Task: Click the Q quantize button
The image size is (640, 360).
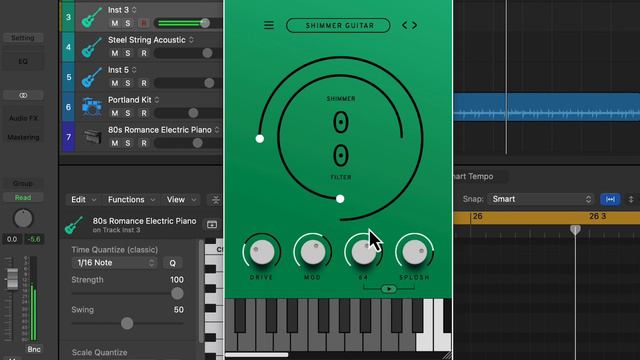Action: [x=173, y=263]
